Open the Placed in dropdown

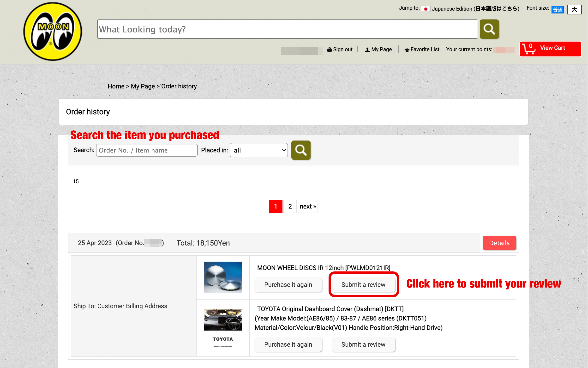(258, 150)
